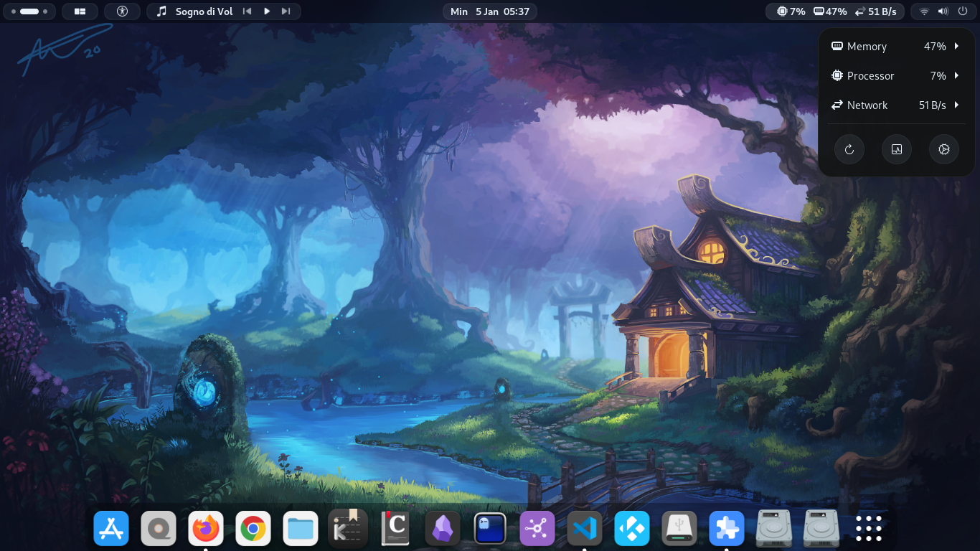
Task: Open the blue puzzle-piece Extensions app
Action: pos(727,529)
